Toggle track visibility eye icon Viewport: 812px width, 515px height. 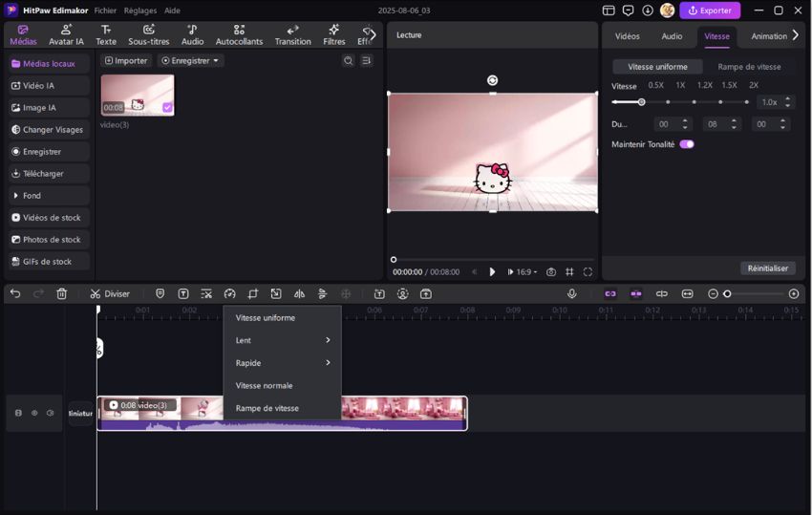(34, 413)
